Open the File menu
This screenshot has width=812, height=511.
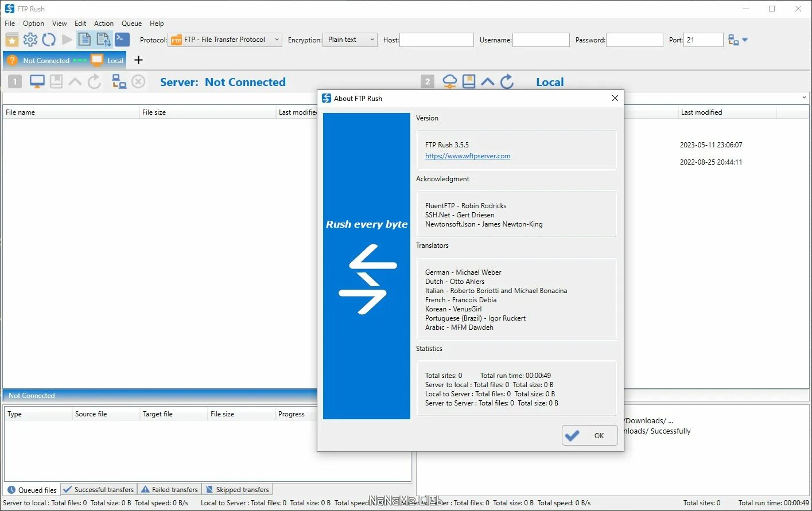coord(10,24)
